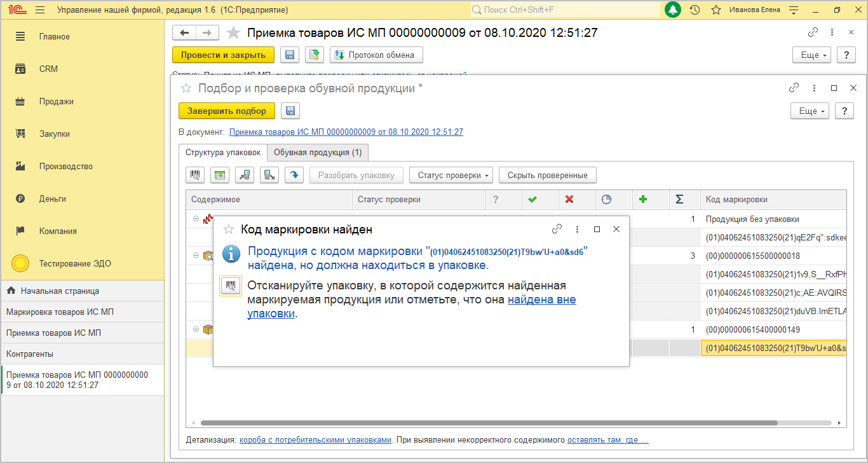
Task: Open favorites star in title bar
Action: 716,10
